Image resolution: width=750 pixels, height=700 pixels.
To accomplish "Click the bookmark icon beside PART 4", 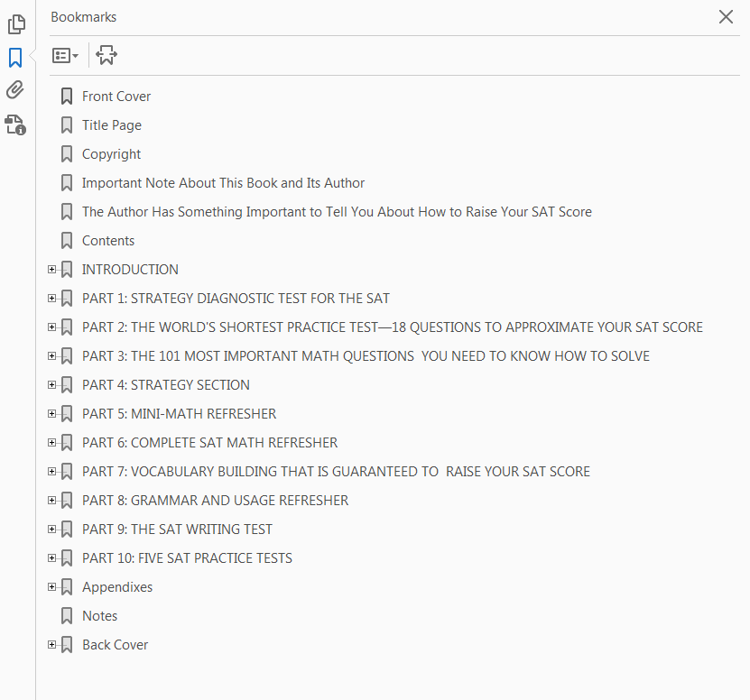I will coord(67,385).
